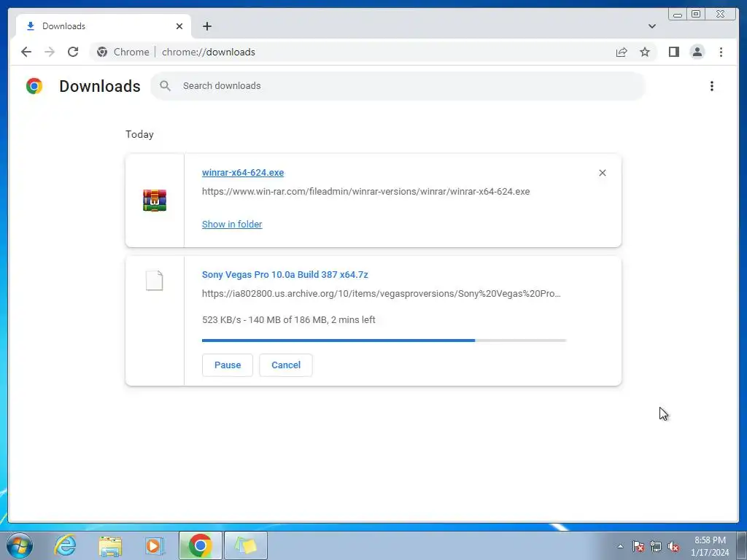This screenshot has height=560, width=747.
Task: Click Show in folder for WinRAR
Action: coord(232,225)
